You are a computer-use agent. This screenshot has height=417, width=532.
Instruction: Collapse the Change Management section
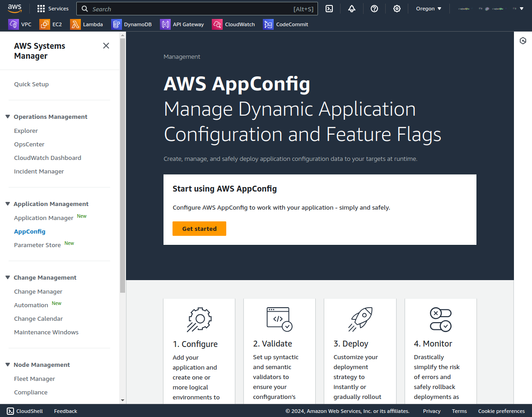8,277
